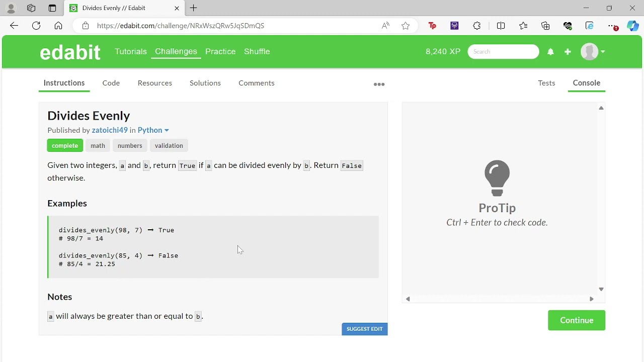Click the validation tag

[169, 146]
